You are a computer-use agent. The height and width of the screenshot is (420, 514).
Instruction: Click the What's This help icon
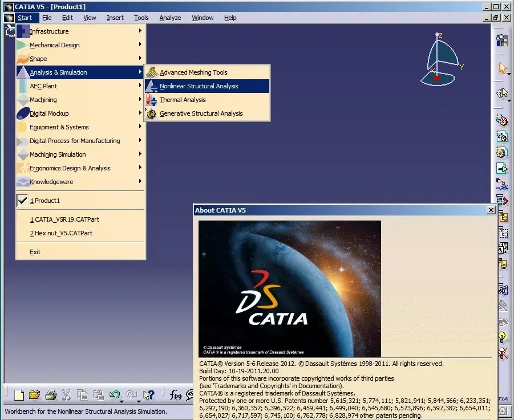(149, 395)
